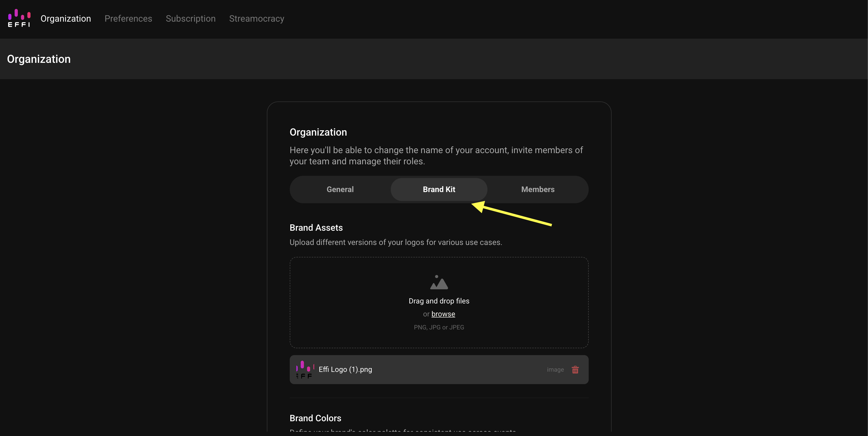The width and height of the screenshot is (868, 436).
Task: Click the EFFI logo in header
Action: click(x=19, y=18)
